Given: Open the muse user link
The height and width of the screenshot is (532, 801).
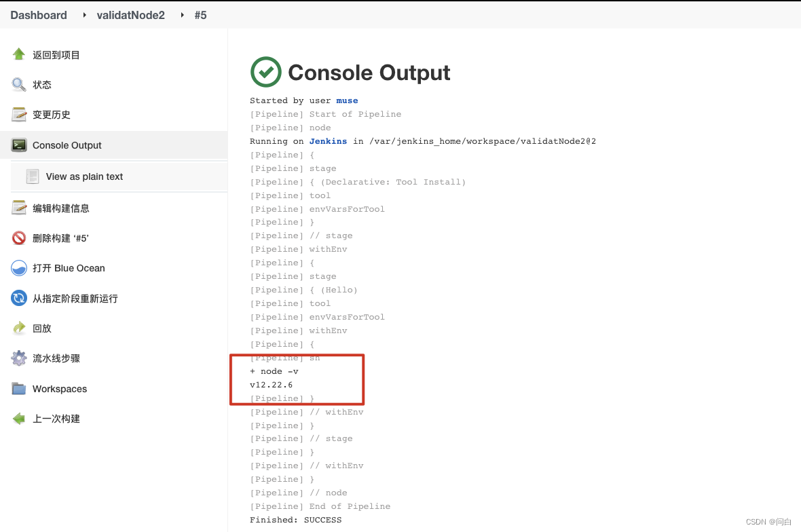Looking at the screenshot, I should (347, 100).
